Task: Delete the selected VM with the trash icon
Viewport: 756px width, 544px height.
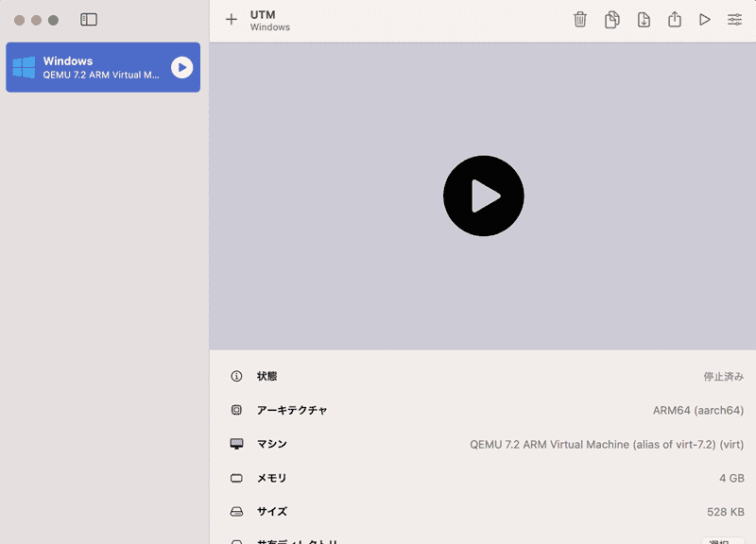Action: tap(580, 19)
